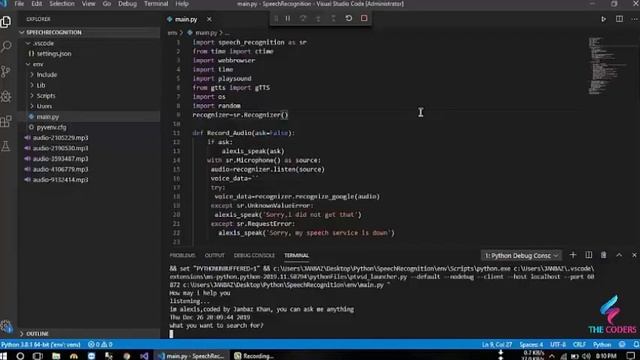
Task: Open the Edit menu
Action: click(x=36, y=4)
